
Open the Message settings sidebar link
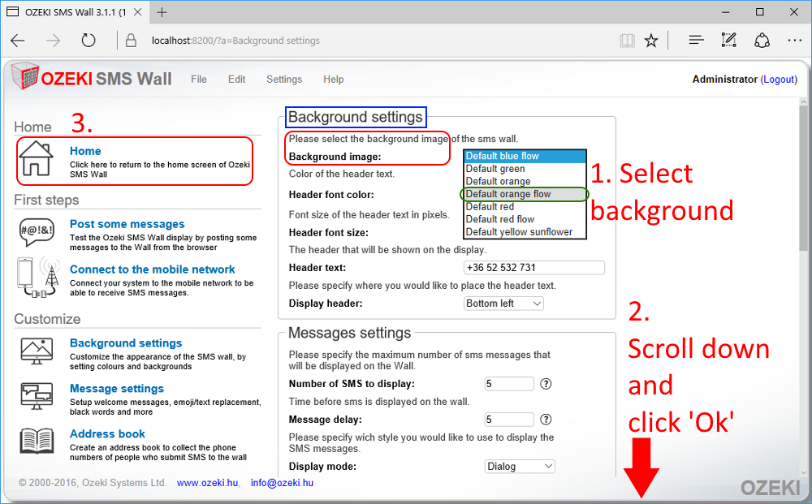click(116, 389)
